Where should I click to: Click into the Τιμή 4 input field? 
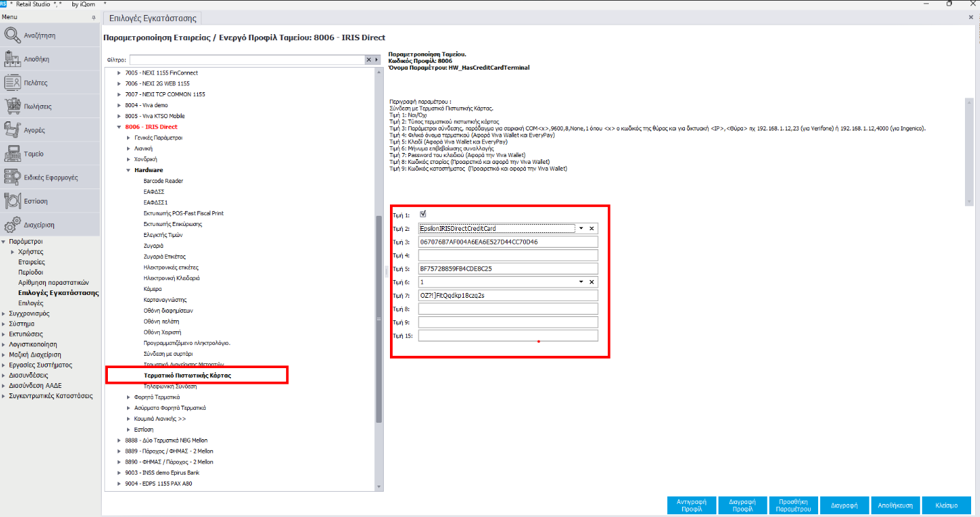508,255
